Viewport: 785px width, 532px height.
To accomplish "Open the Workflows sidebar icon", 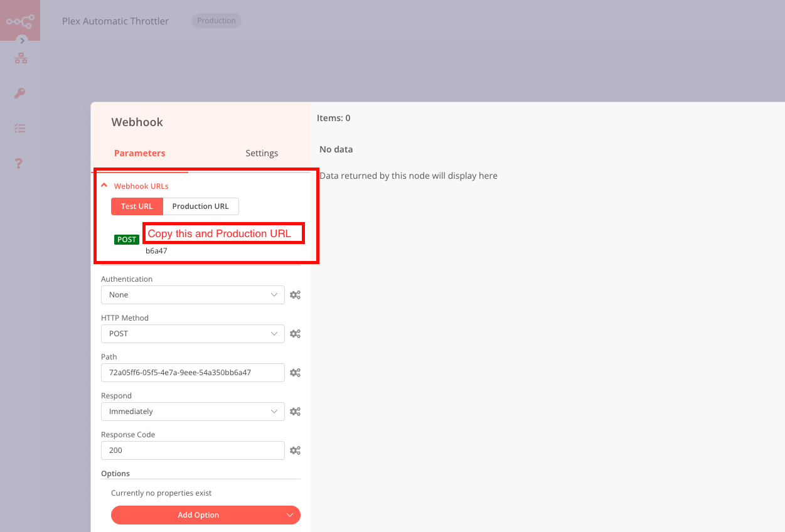I will point(21,59).
